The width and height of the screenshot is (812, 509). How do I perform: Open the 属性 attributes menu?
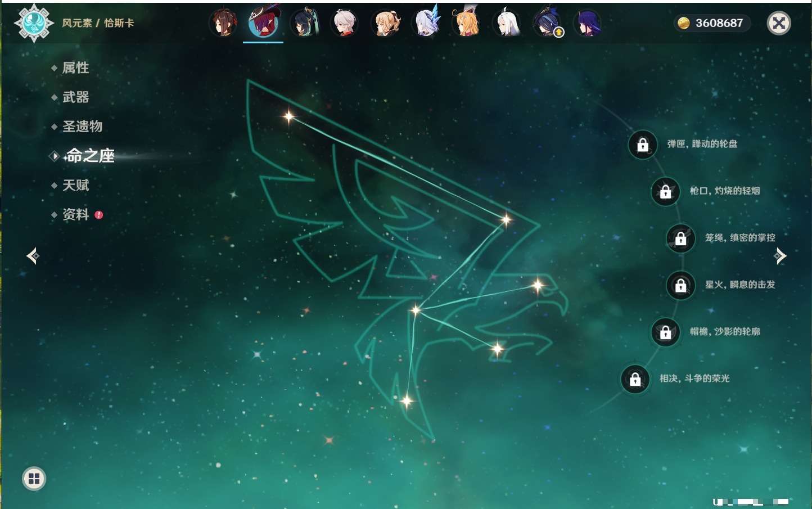(75, 68)
